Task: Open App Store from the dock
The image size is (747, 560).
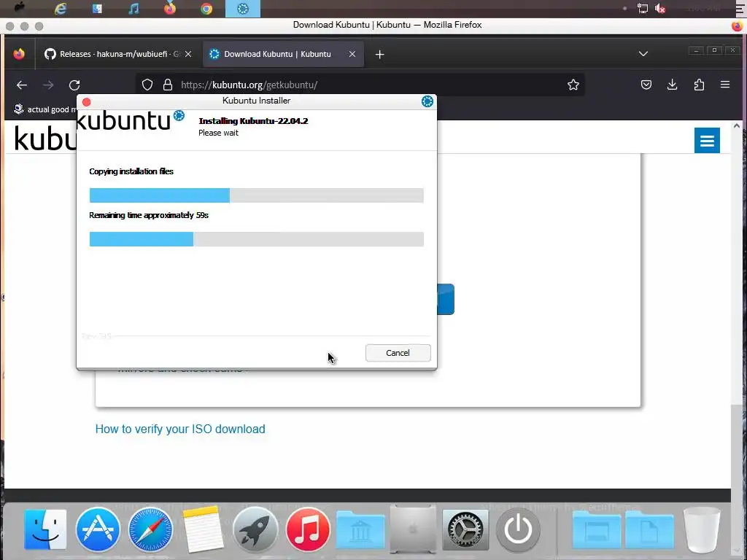Action: coord(98,529)
